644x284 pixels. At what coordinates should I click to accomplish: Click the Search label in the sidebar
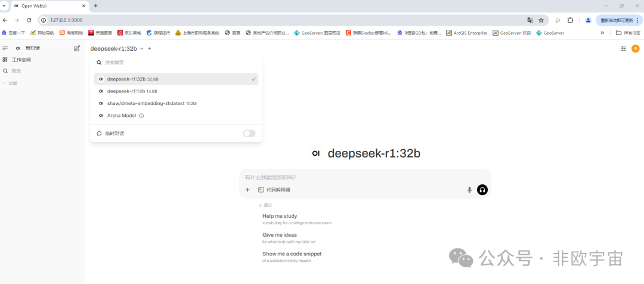(17, 70)
